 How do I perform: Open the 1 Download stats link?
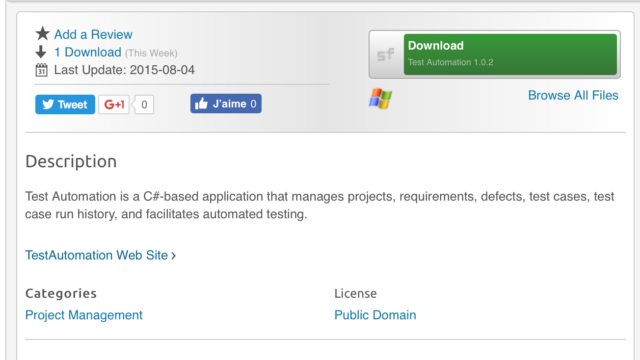pos(88,52)
